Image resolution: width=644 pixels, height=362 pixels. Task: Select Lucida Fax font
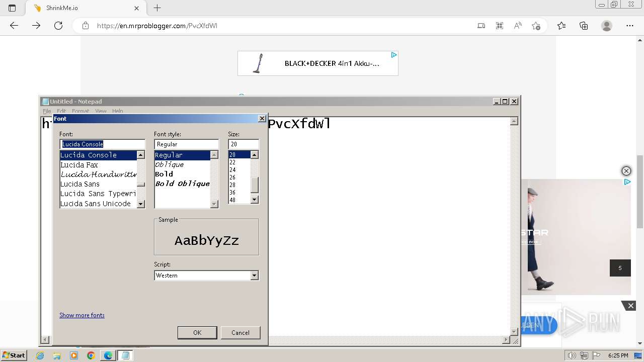(98, 165)
